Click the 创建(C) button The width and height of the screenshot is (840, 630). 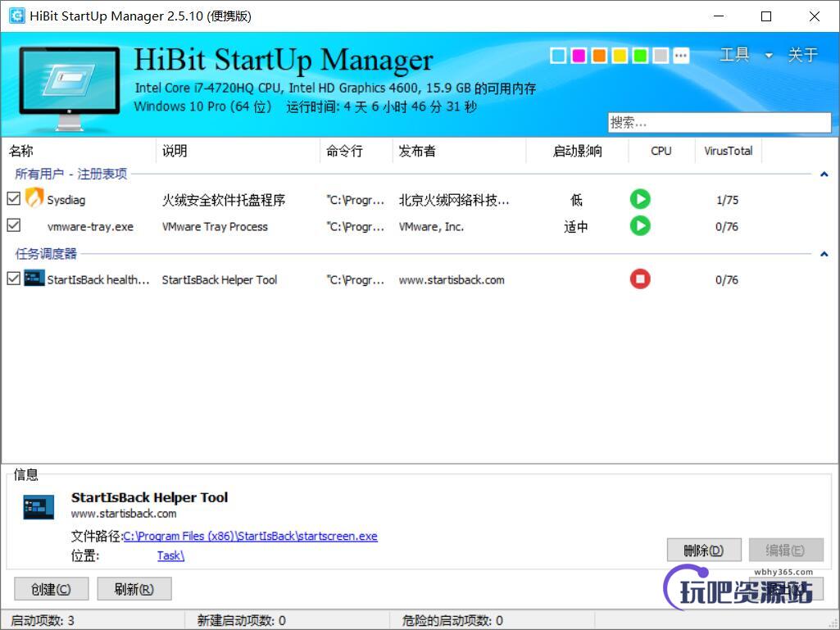(x=51, y=589)
